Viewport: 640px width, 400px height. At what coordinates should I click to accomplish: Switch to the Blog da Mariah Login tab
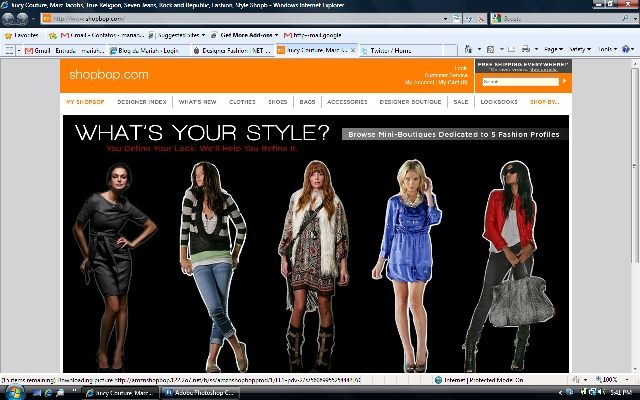pos(149,50)
